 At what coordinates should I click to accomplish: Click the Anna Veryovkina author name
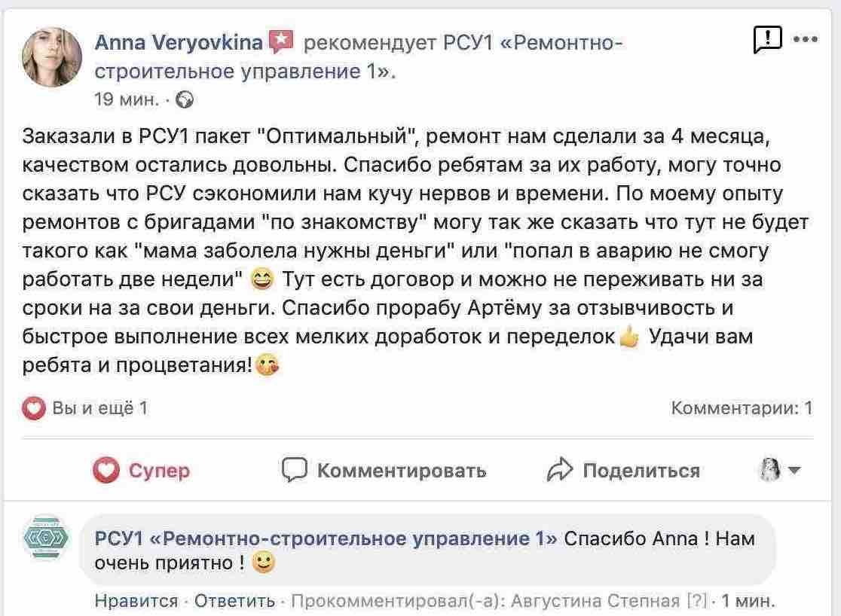pyautogui.click(x=178, y=44)
